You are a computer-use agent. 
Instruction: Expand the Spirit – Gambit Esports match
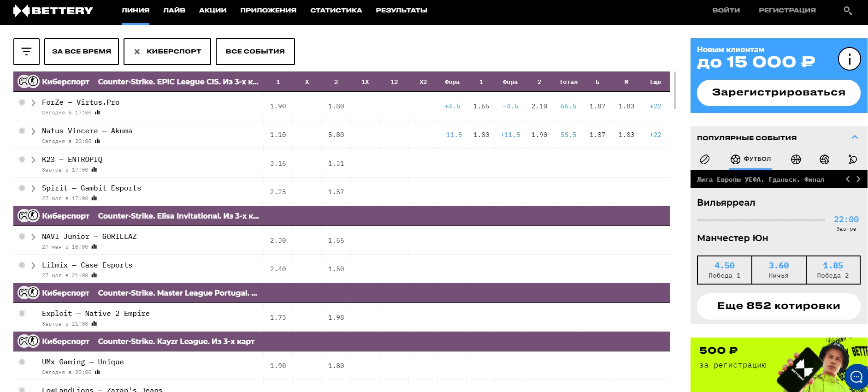point(33,189)
